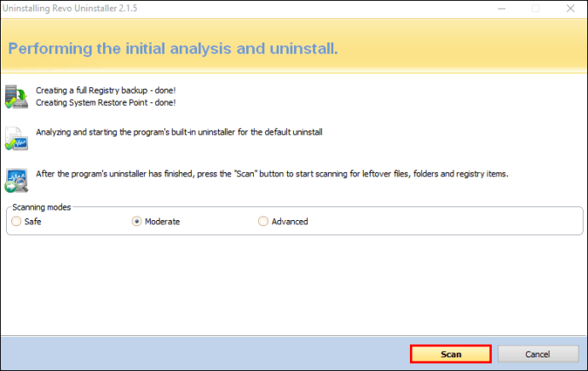
Task: Select the Moderate scanning mode
Action: click(x=156, y=222)
